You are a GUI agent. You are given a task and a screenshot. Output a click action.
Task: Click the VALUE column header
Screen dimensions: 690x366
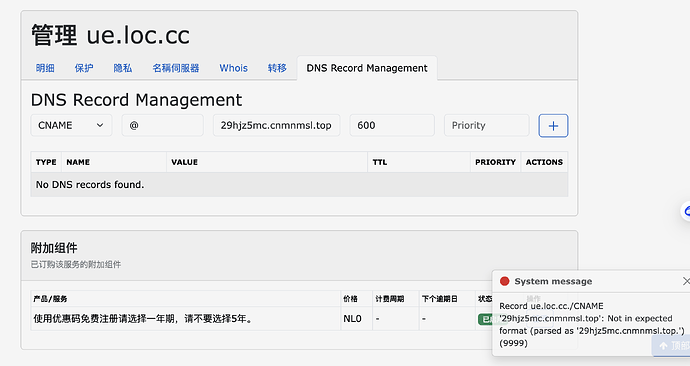tap(267, 162)
